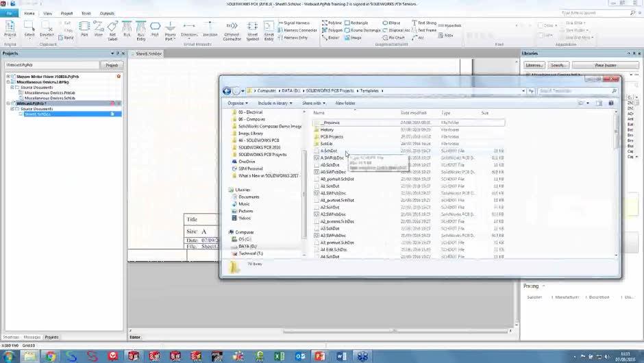Screen dimensions: 644x363
Task: Select Miscellaneous Devices.SchLib in tree
Action: 50,98
